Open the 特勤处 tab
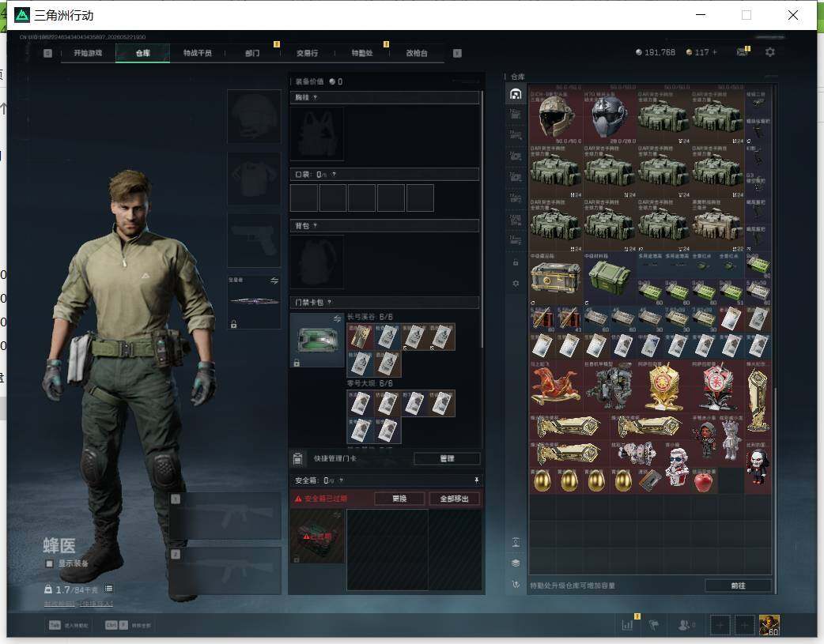The width and height of the screenshot is (824, 644). pos(362,53)
